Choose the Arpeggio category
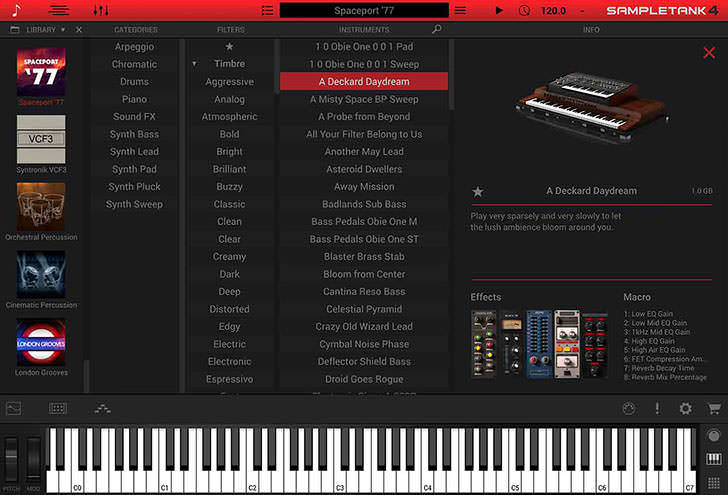728x495 pixels. pyautogui.click(x=134, y=46)
